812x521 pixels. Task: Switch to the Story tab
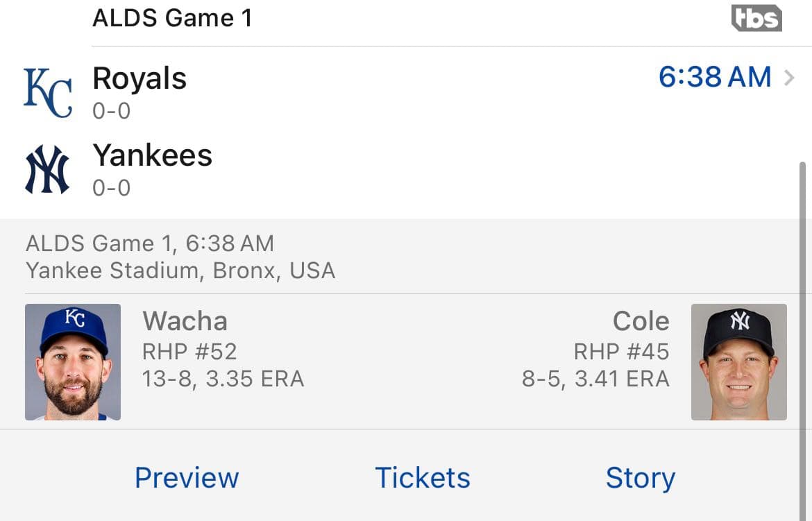pos(641,478)
